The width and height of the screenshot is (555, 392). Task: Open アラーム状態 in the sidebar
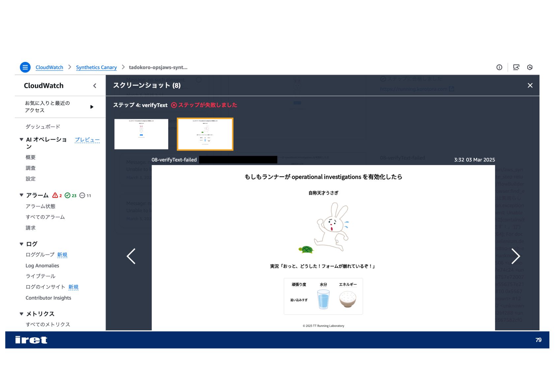click(x=41, y=206)
